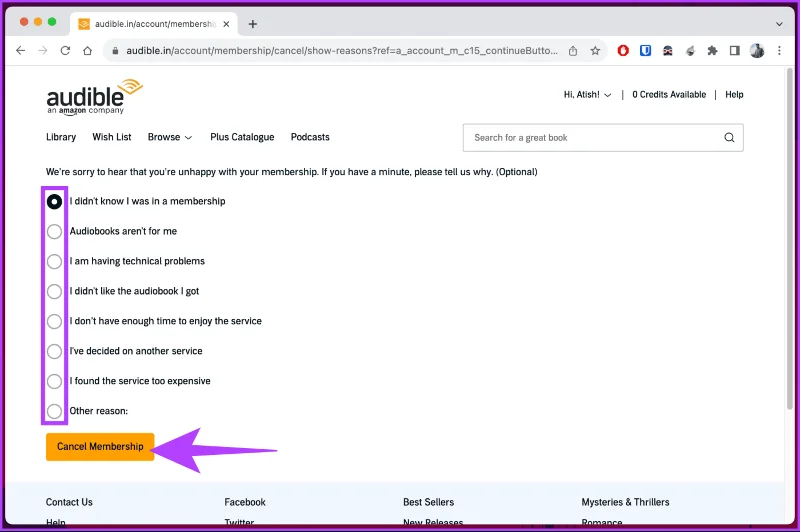Go to Plus Catalogue

242,137
